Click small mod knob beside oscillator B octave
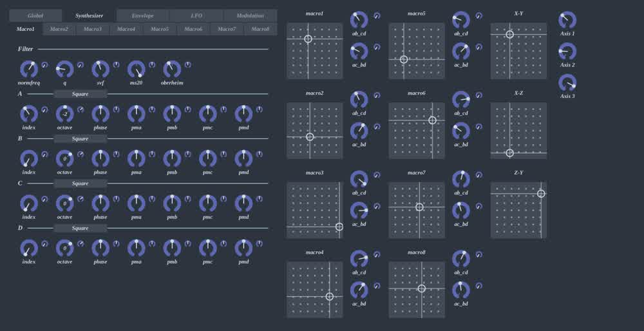Viewport: 644px width, 331px height. 80,155
